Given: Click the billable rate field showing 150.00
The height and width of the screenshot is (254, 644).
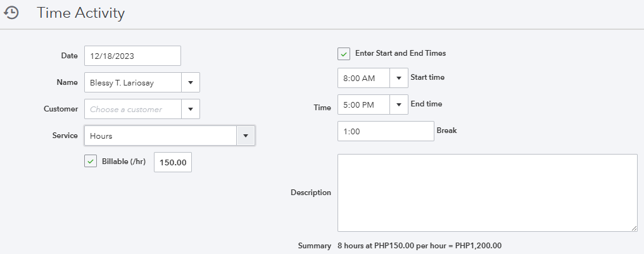Looking at the screenshot, I should coord(173,162).
